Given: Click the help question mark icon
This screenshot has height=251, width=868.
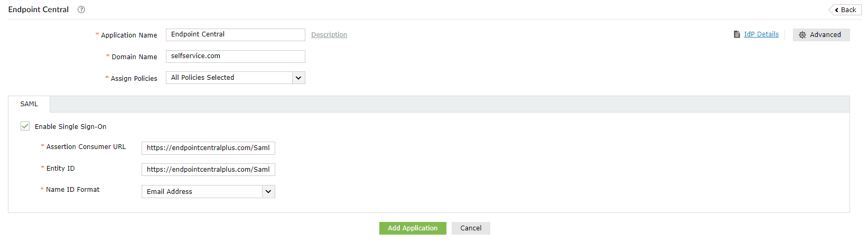Looking at the screenshot, I should 81,10.
